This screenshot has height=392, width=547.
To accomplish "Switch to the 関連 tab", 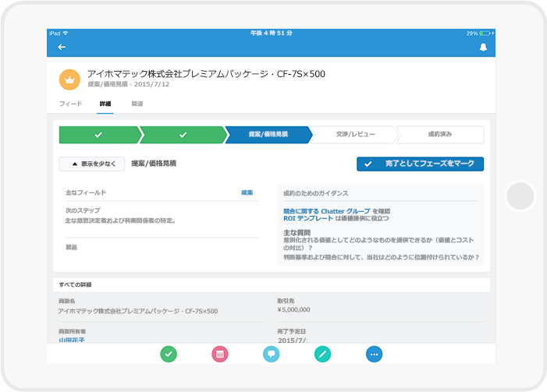I will pyautogui.click(x=137, y=104).
